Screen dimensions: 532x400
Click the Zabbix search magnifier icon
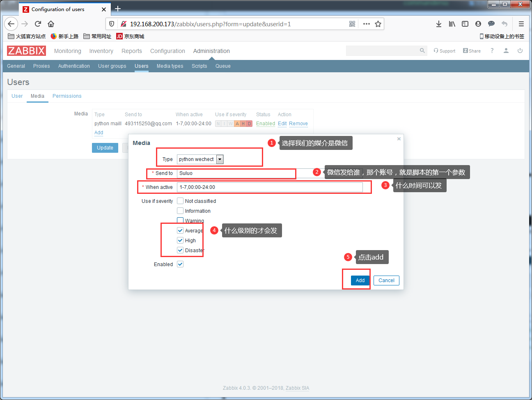coord(422,51)
